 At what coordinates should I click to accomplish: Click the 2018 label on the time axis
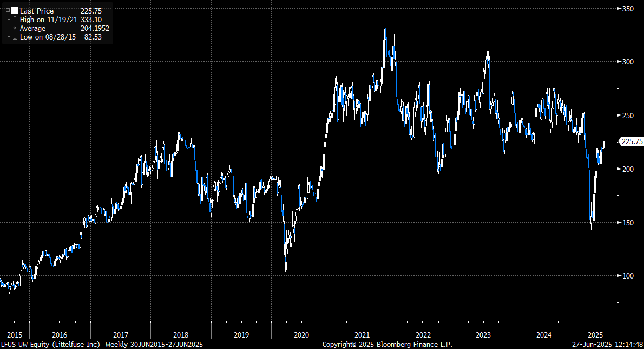(x=181, y=335)
